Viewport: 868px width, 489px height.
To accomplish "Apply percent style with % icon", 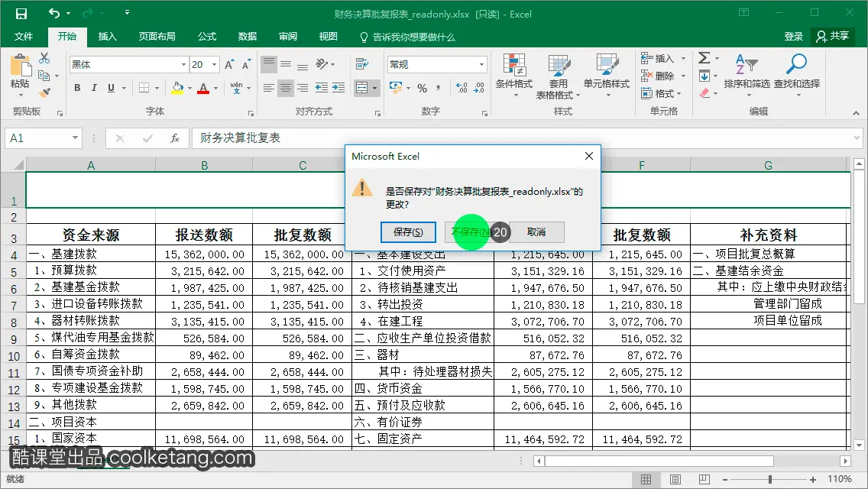I will click(x=423, y=88).
